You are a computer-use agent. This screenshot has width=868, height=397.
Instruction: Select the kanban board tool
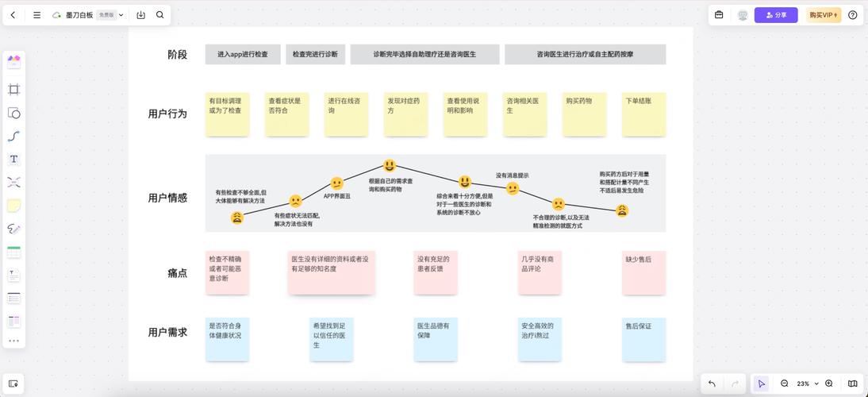click(x=13, y=321)
